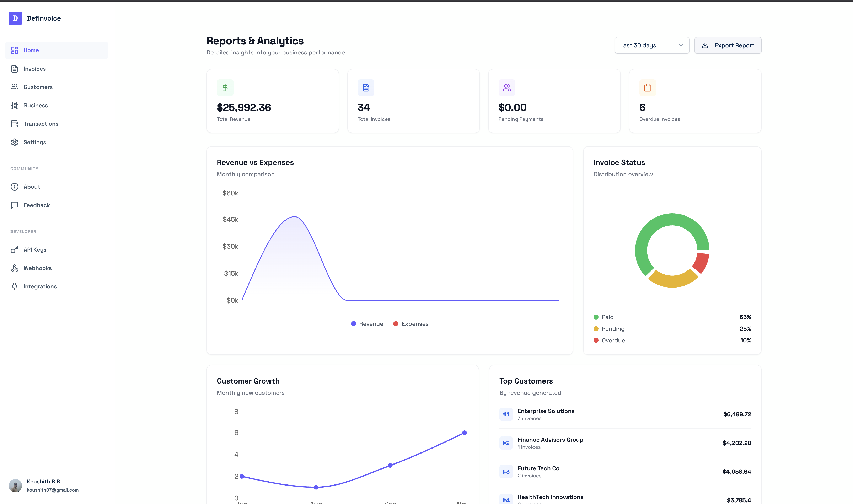Click the DefInvoice logo icon
This screenshot has width=853, height=504.
pos(15,18)
